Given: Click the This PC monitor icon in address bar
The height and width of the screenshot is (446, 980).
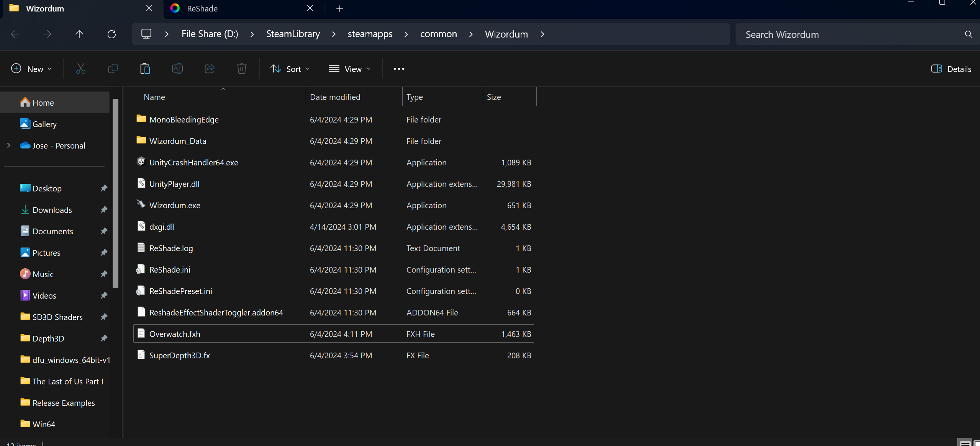Looking at the screenshot, I should coord(146,34).
